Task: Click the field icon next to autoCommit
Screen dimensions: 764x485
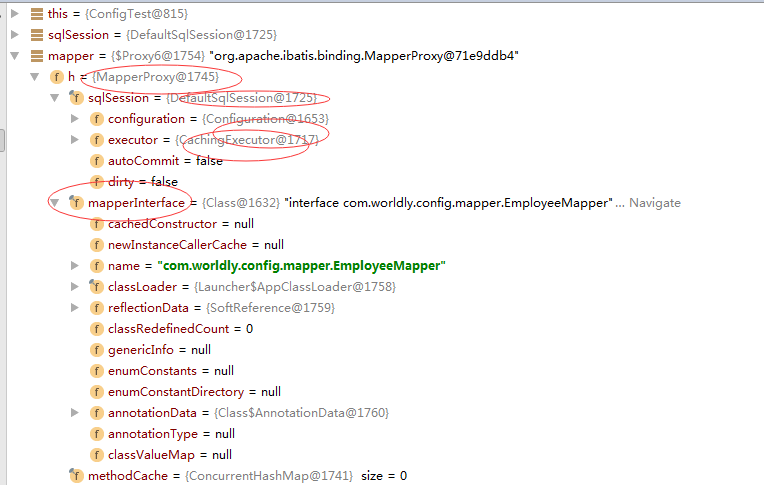Action: [x=97, y=161]
